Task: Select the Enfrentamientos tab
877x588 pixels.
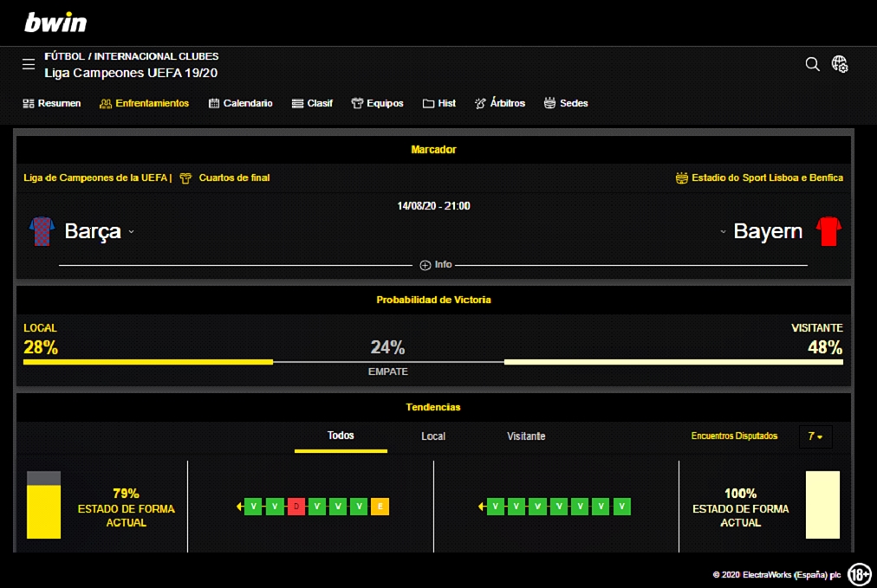Action: [x=145, y=103]
